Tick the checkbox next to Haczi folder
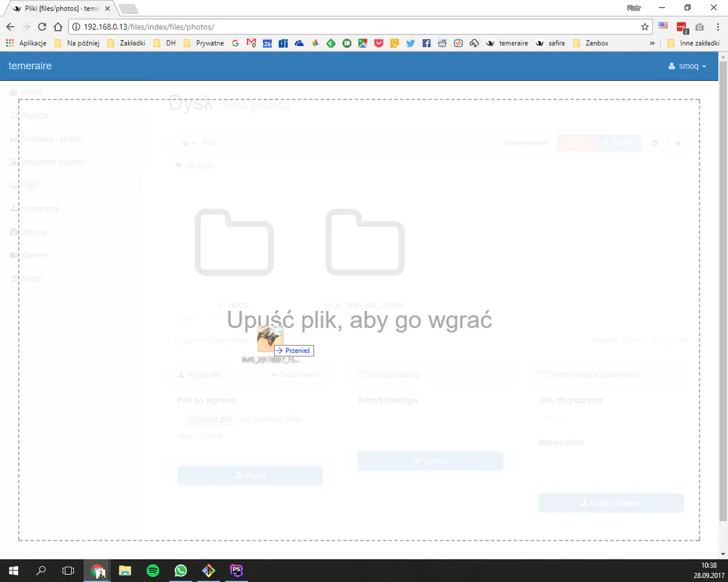The image size is (728, 582). [222, 305]
